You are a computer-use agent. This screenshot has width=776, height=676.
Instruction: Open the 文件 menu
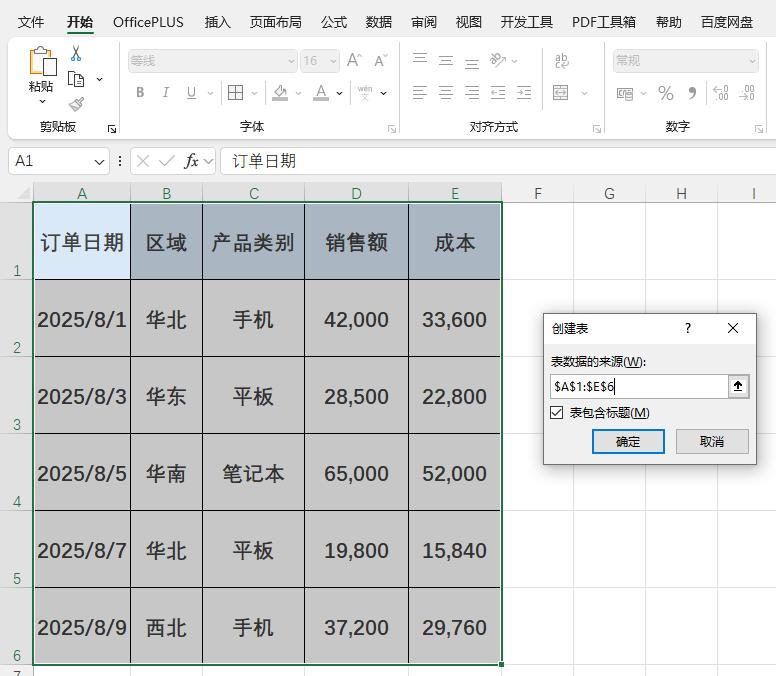coord(31,22)
